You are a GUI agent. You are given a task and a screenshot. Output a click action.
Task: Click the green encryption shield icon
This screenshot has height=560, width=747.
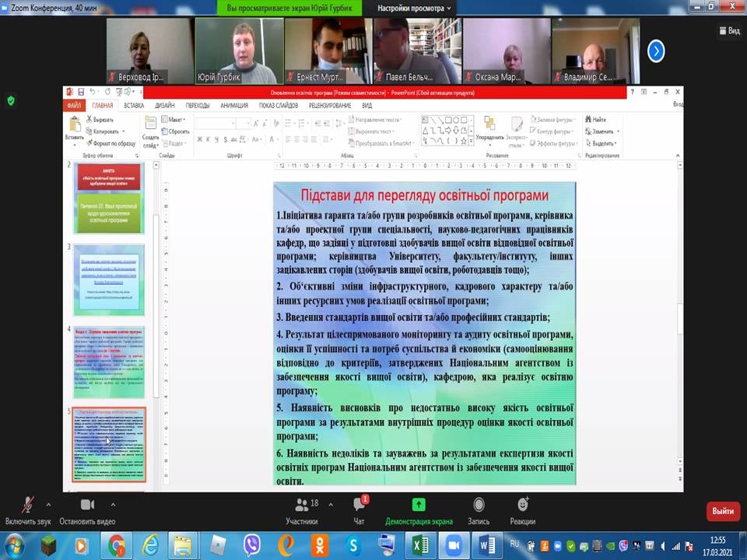pyautogui.click(x=11, y=100)
